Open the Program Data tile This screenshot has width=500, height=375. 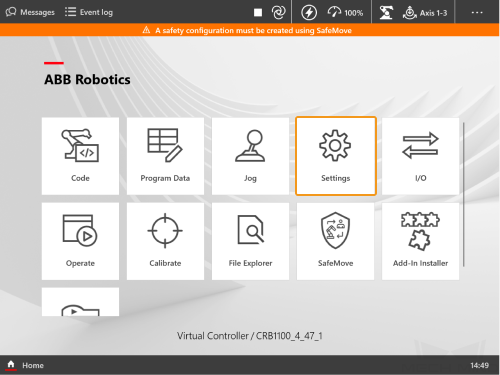165,156
